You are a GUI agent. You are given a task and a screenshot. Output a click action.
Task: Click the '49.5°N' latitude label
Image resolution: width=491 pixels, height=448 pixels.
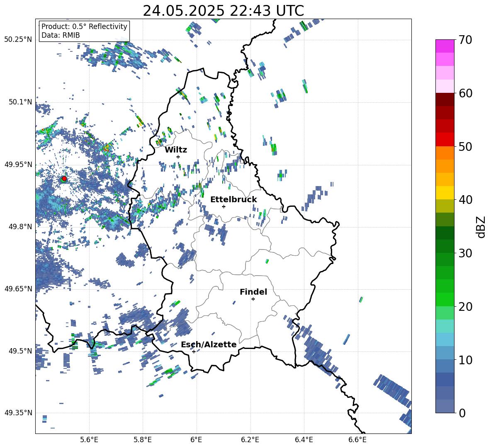[20, 351]
